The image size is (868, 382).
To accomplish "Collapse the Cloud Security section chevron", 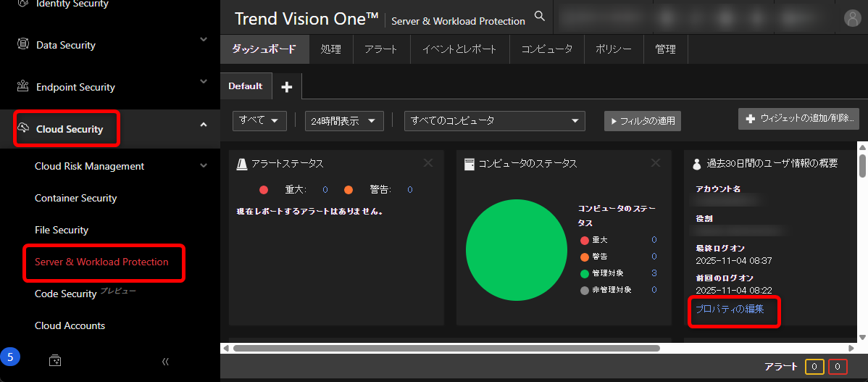I will point(203,125).
